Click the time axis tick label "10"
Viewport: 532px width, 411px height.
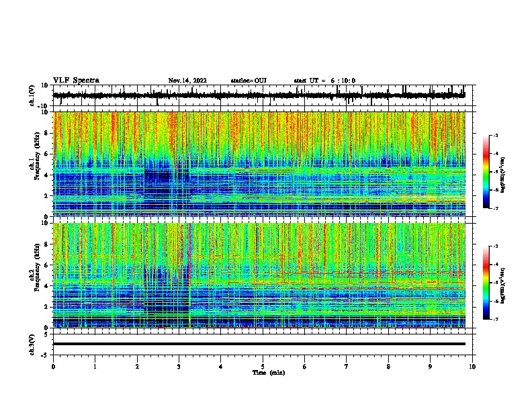[x=472, y=367]
